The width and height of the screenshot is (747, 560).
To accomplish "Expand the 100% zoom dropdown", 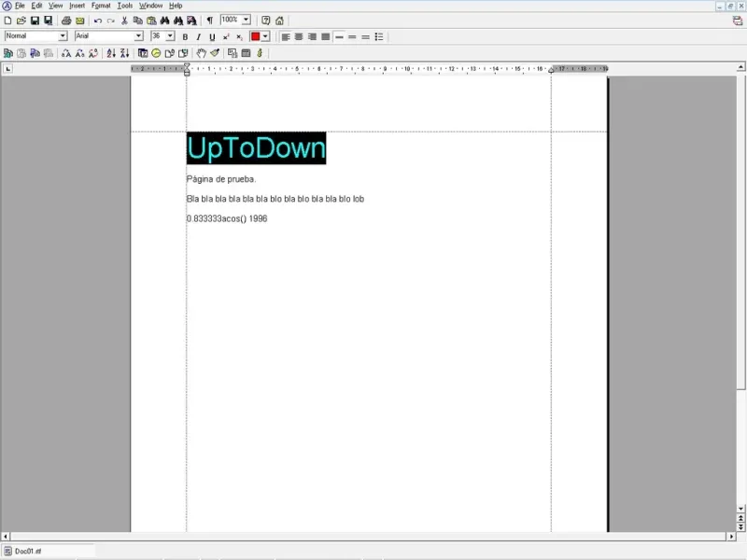I will 247,20.
